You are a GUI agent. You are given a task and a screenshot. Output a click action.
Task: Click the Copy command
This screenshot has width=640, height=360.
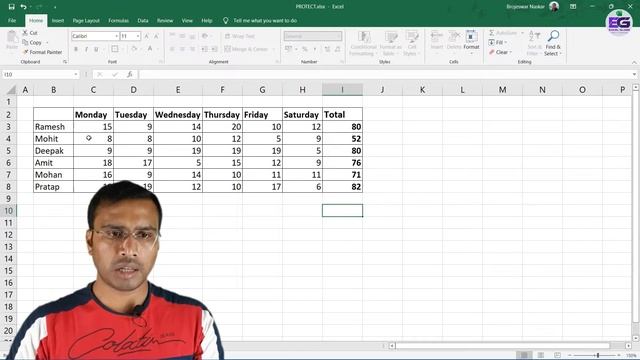33,42
